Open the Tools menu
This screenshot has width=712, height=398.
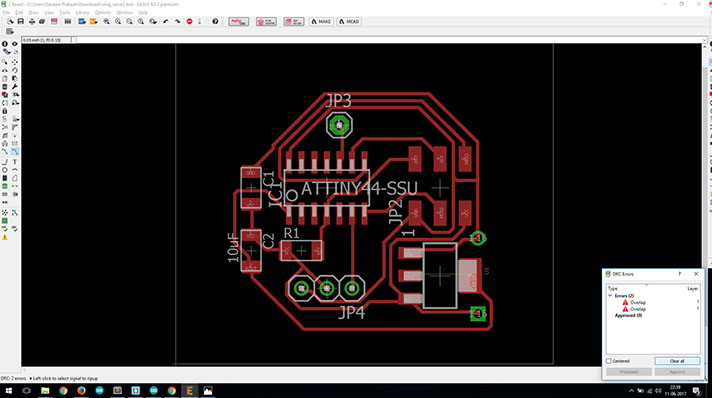[x=65, y=12]
